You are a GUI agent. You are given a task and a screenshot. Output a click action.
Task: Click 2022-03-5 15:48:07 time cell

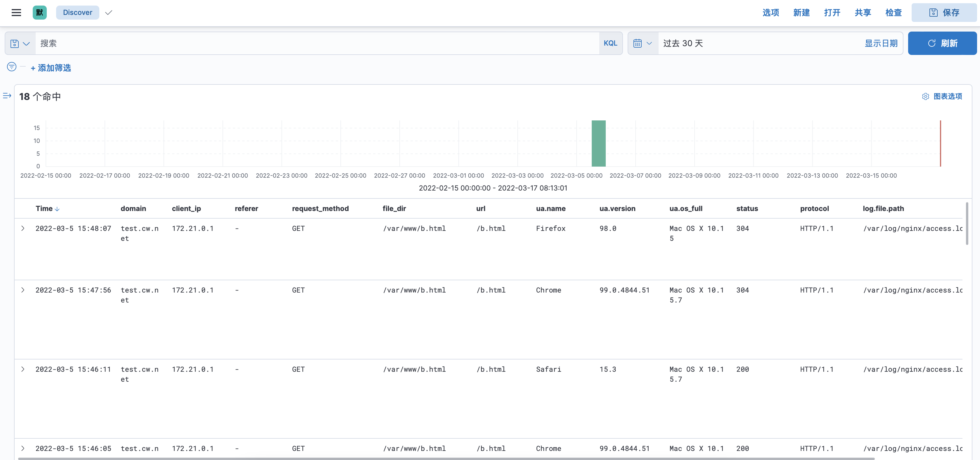tap(73, 228)
